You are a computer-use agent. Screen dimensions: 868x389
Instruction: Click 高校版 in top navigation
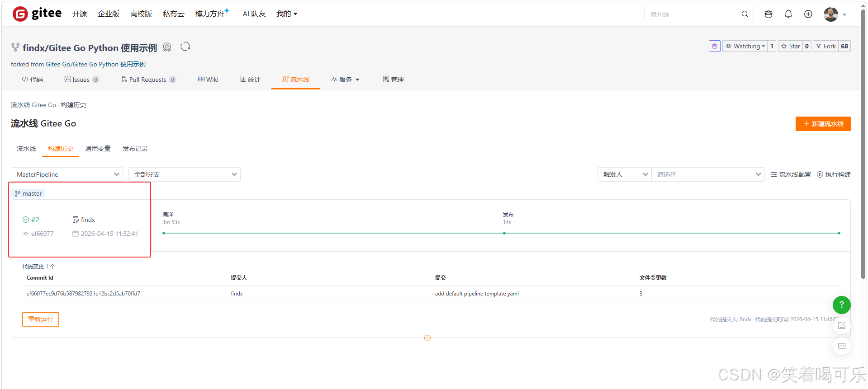(141, 14)
